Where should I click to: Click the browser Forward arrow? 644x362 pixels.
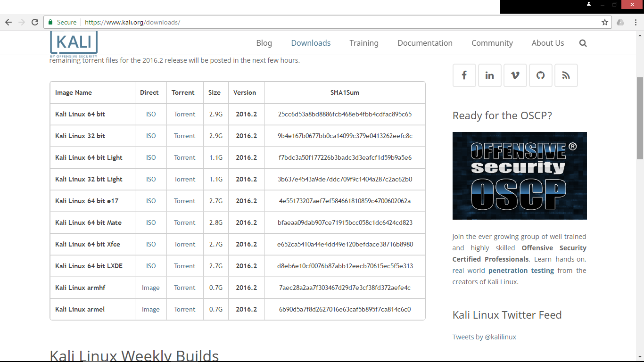pos(22,22)
